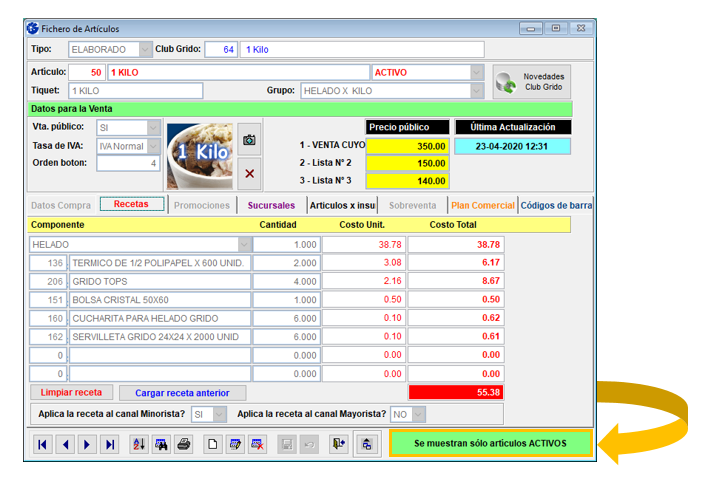Remove image with the red X
Viewport: 705px width, 481px height.
tap(250, 173)
